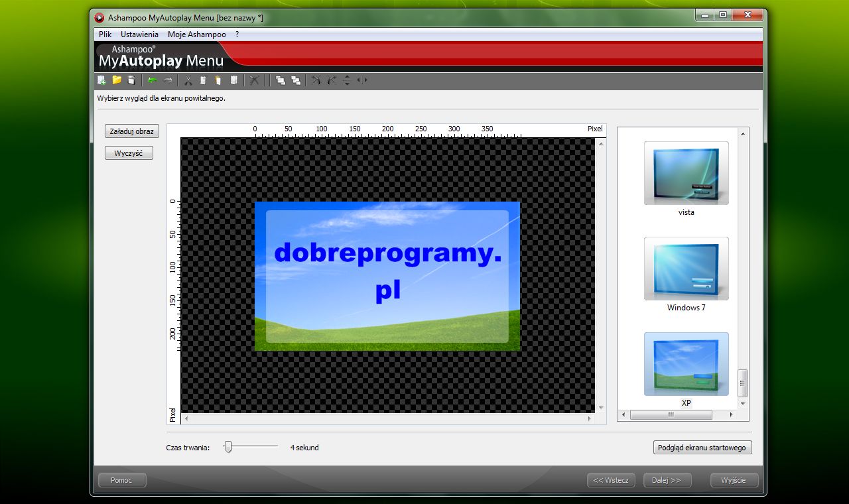
Task: Continue with Dalej >> button
Action: [x=667, y=480]
